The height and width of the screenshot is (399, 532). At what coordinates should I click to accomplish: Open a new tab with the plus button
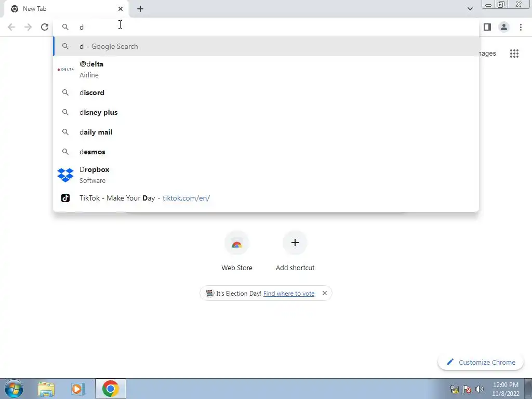(140, 9)
